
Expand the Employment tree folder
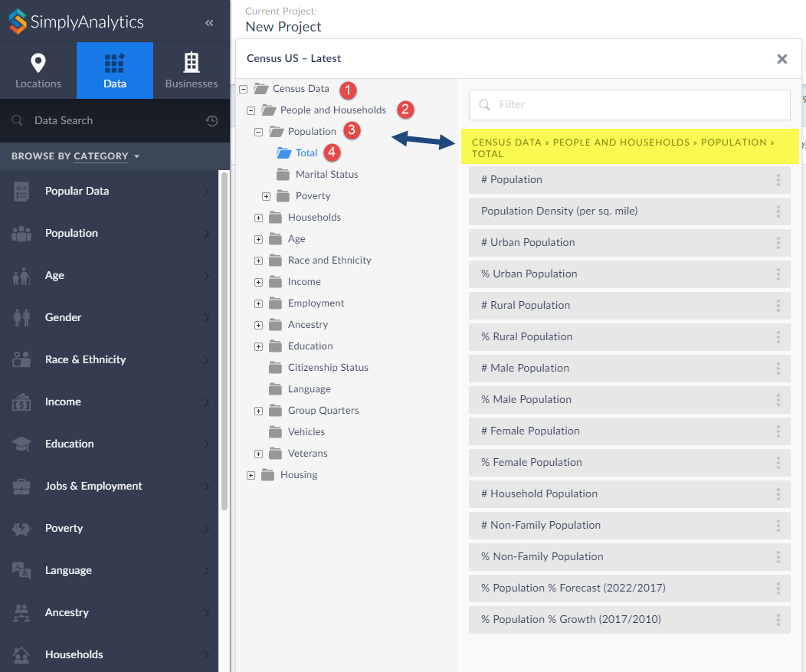258,304
